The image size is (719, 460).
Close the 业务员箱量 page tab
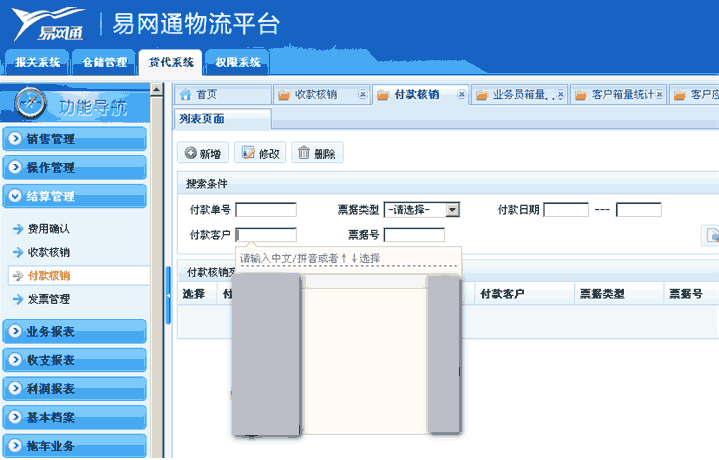tap(560, 94)
